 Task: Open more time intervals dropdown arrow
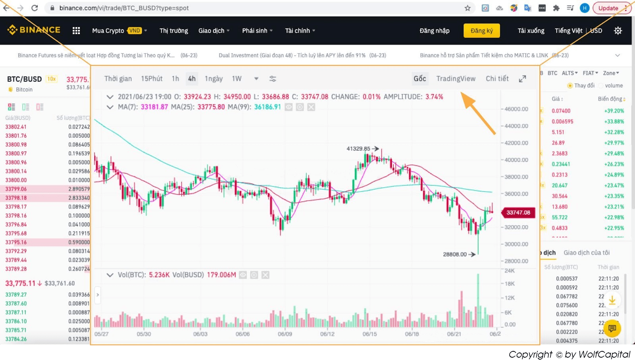[x=256, y=79]
